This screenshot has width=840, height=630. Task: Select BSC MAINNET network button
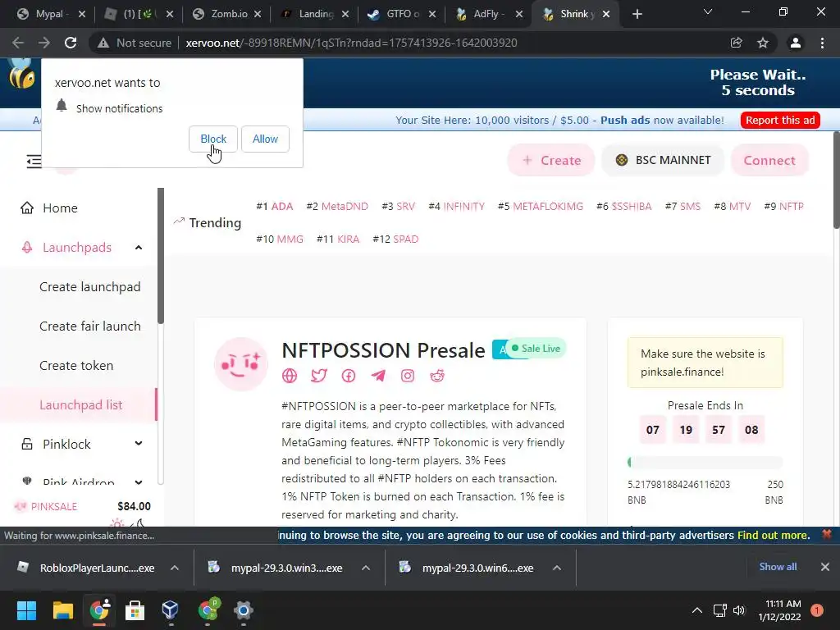click(663, 160)
